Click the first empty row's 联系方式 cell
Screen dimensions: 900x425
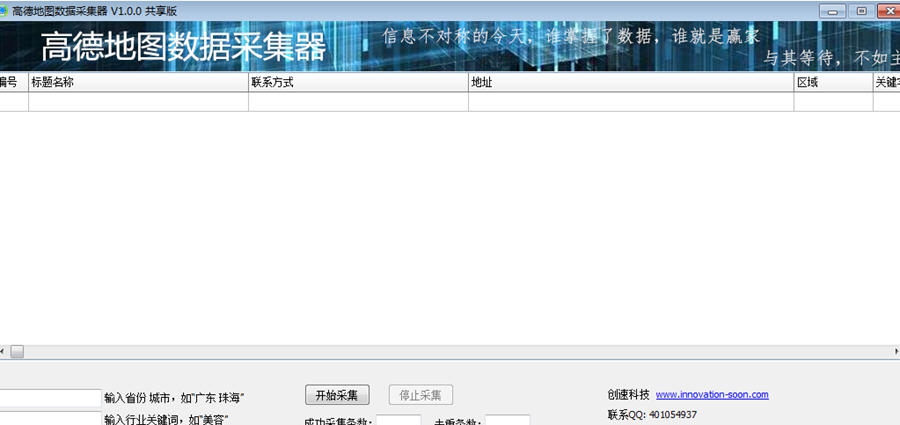359,102
